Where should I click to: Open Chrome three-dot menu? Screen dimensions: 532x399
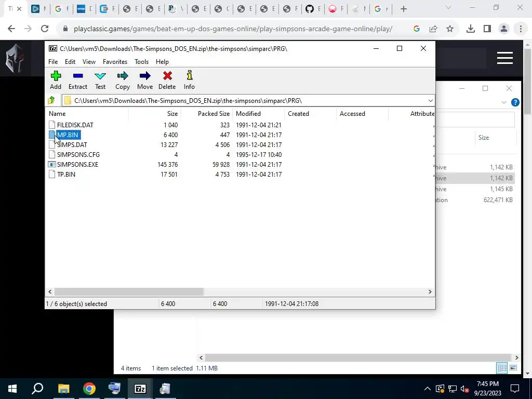coord(521,29)
